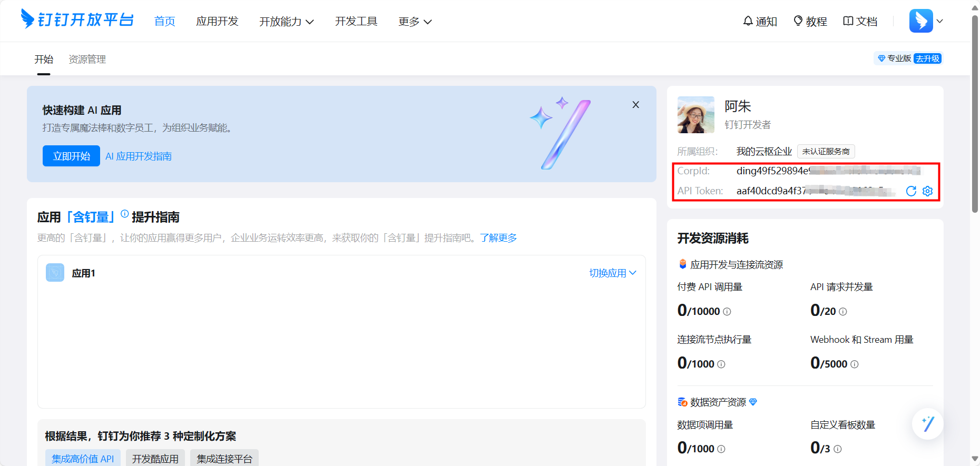Click the info icon beside 含钉量

(x=125, y=213)
